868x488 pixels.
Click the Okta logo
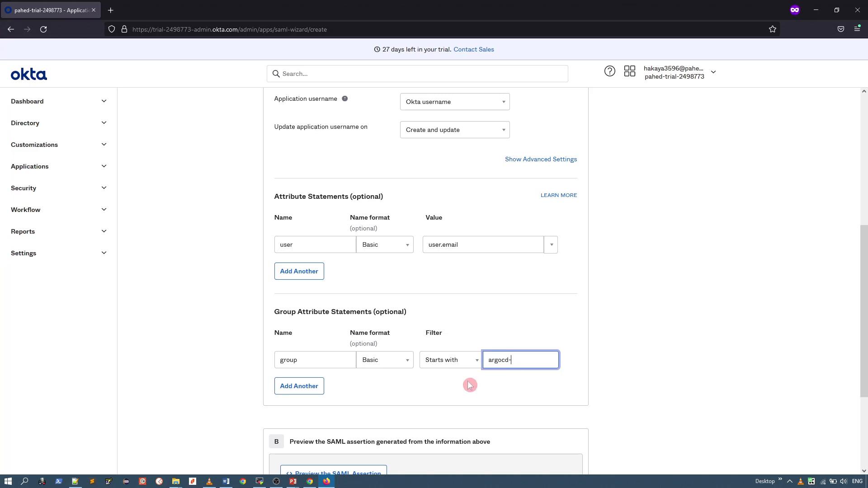(29, 74)
